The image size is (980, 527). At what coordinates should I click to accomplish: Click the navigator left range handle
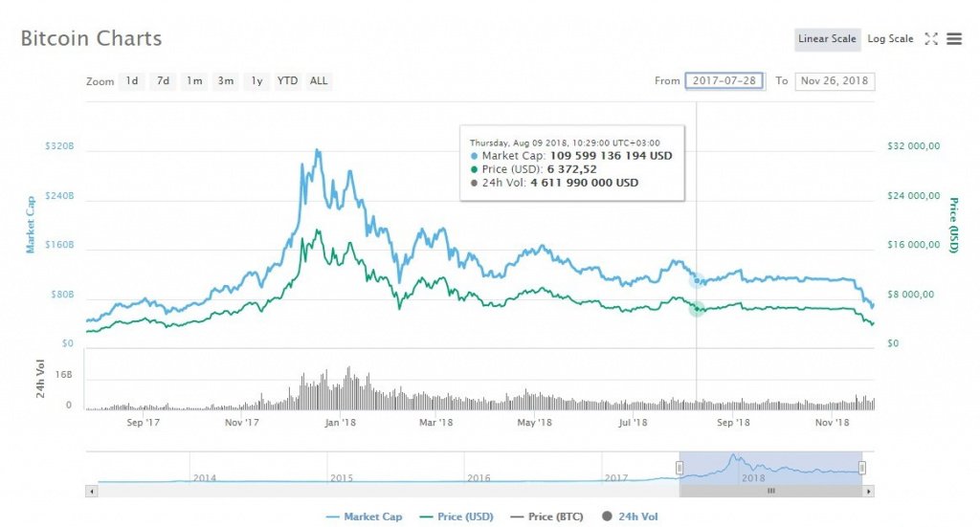(679, 468)
